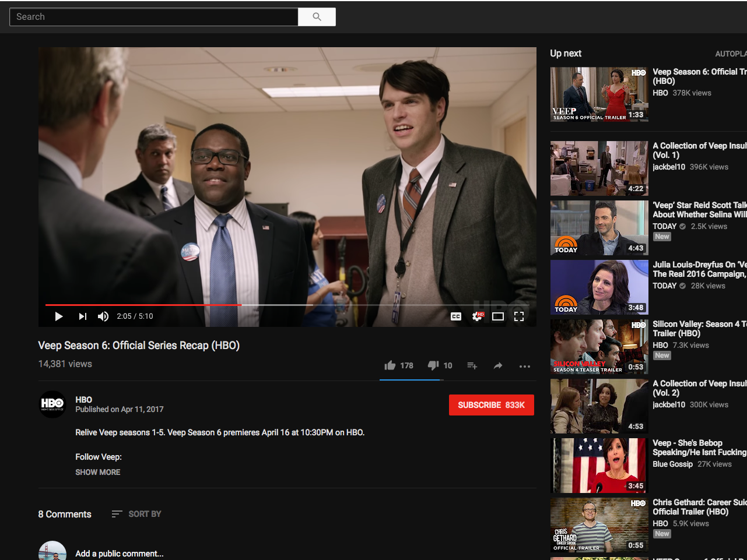Viewport: 747px width, 560px height.
Task: Mute the video volume speaker icon
Action: [x=103, y=316]
